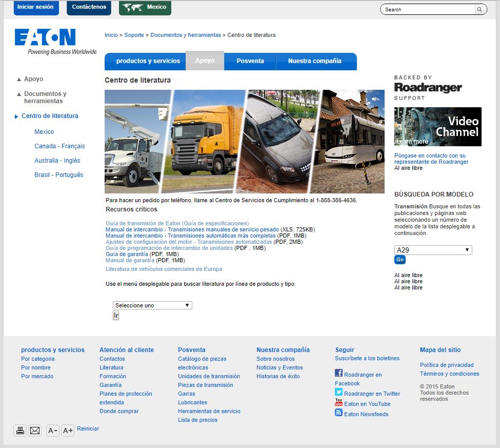Open the Eaton Newsfeeds RSS icon
Viewport: 500px width, 448px height.
[338, 413]
